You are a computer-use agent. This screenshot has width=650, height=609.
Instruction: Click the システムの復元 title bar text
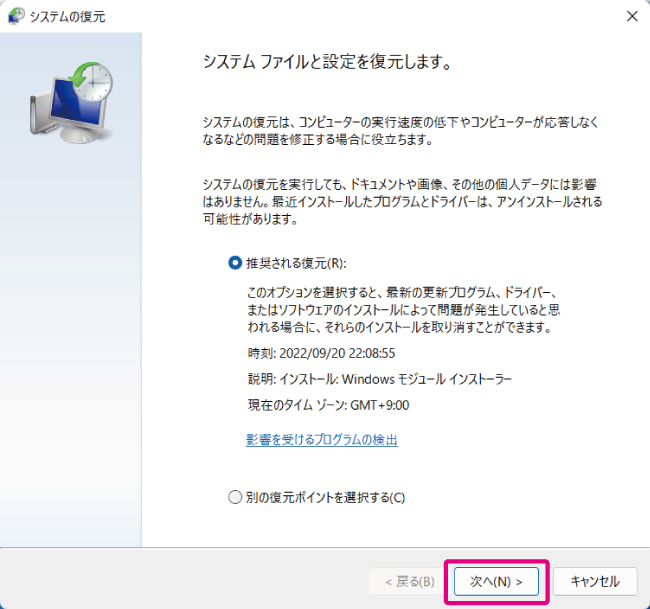coord(68,16)
